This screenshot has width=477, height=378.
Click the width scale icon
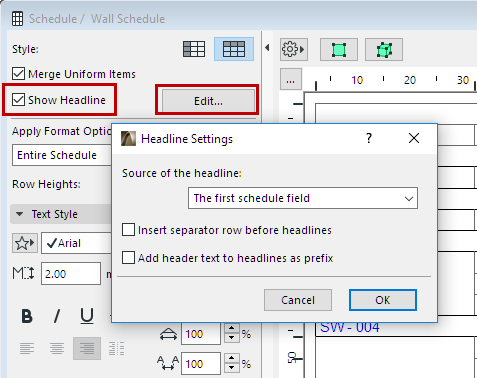click(169, 334)
